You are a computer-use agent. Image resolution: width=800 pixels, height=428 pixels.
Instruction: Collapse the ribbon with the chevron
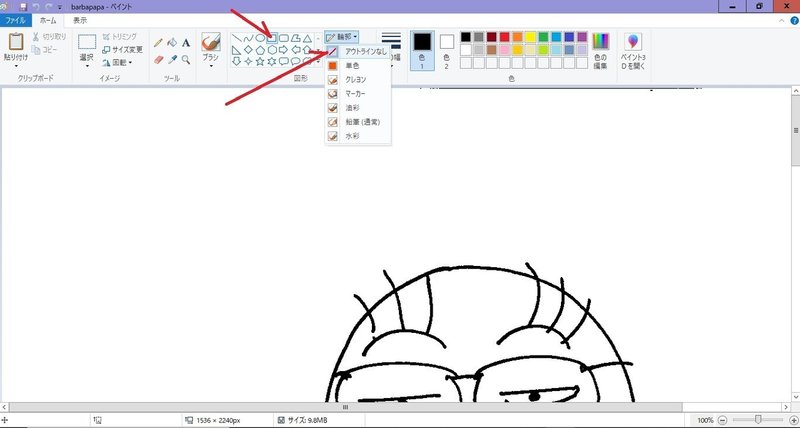(782, 21)
